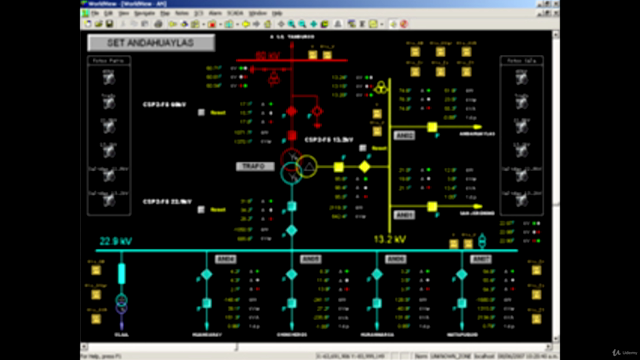The image size is (640, 360).
Task: Click the yellow breaker square on the AN01 feeder
Action: [x=432, y=207]
